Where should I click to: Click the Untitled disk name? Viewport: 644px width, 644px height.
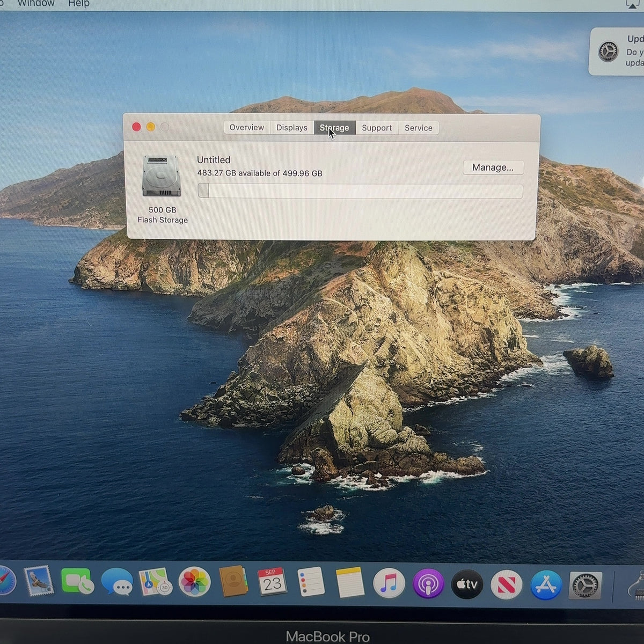click(x=214, y=160)
